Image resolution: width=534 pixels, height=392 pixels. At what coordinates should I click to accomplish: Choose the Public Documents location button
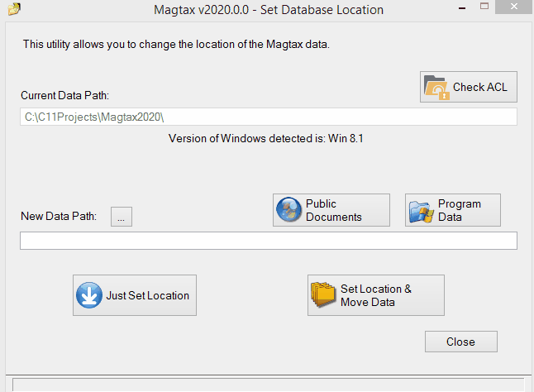pyautogui.click(x=331, y=210)
